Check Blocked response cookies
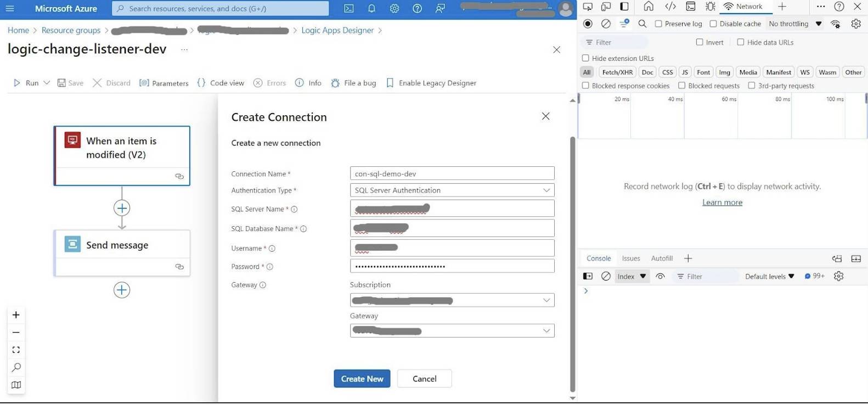Screen dimensions: 868x405 coord(585,86)
